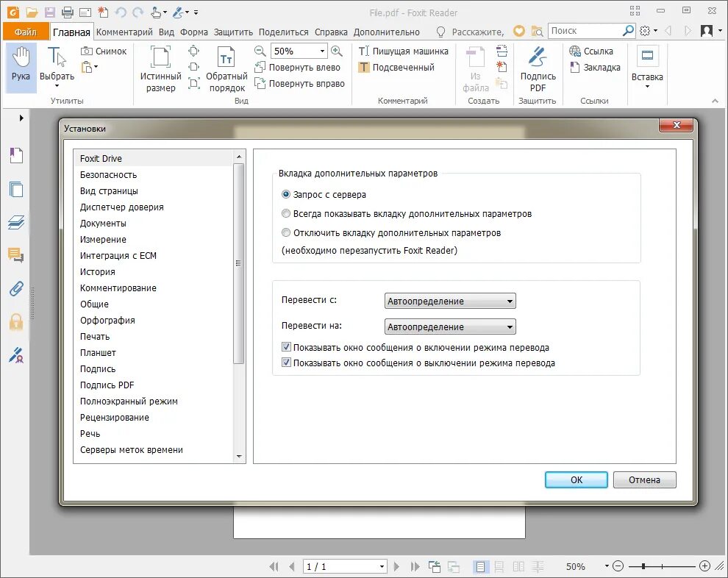Click the plus zoom in button in status bar
Viewport: 728px width, 578px height.
[704, 566]
